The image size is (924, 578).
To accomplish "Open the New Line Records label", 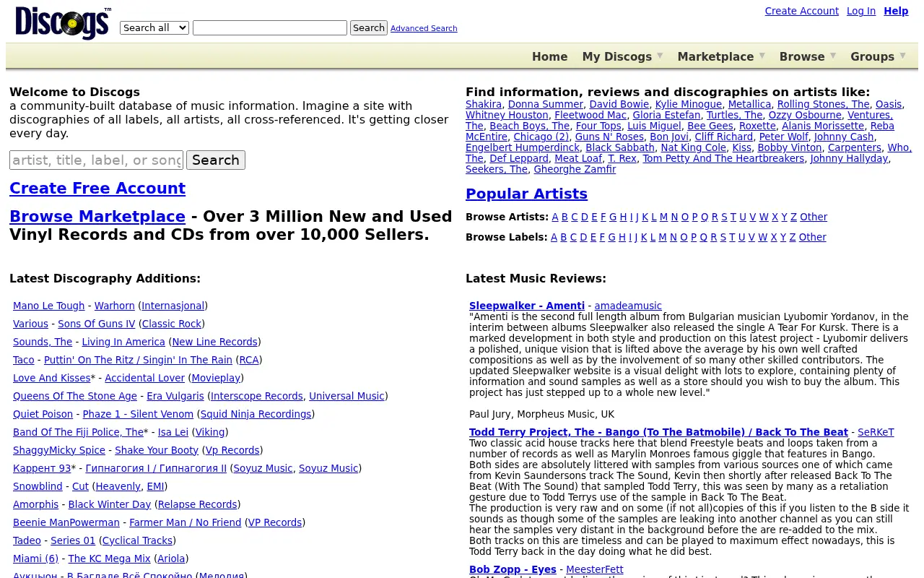I will (x=214, y=342).
